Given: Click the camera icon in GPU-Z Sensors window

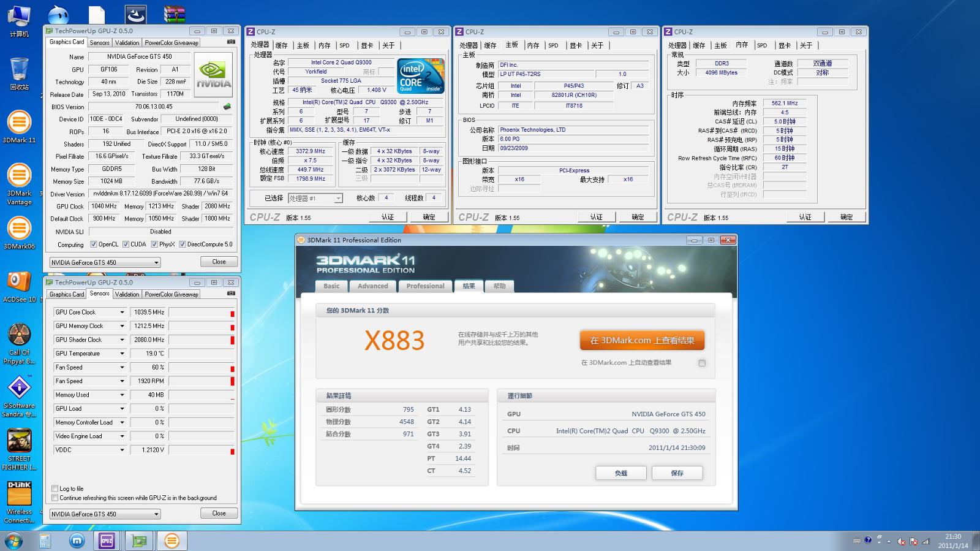Looking at the screenshot, I should click(x=231, y=294).
